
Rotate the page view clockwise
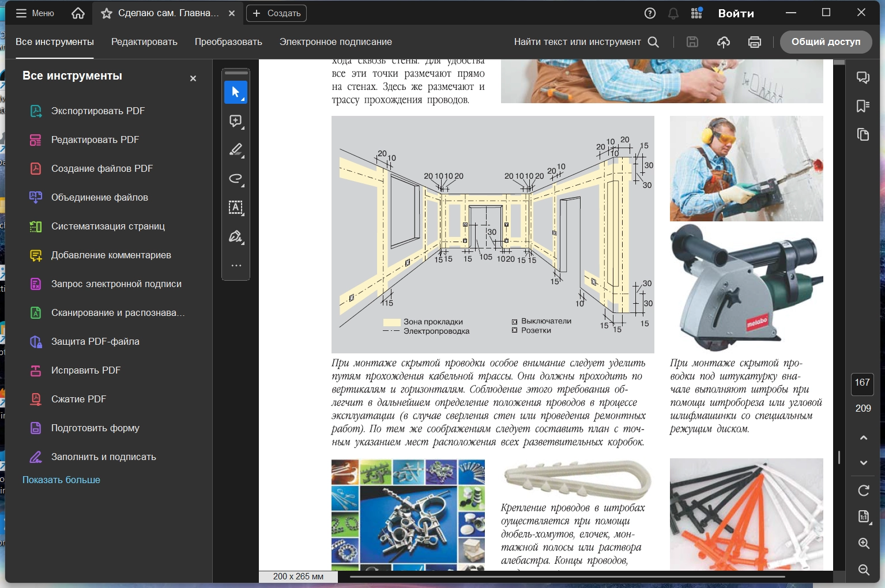pos(863,491)
